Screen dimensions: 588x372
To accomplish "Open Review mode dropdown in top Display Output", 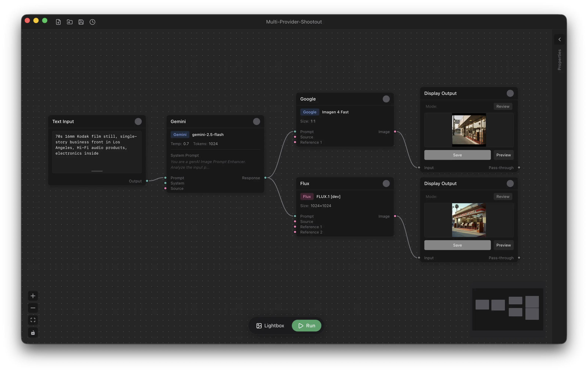I will pyautogui.click(x=503, y=106).
